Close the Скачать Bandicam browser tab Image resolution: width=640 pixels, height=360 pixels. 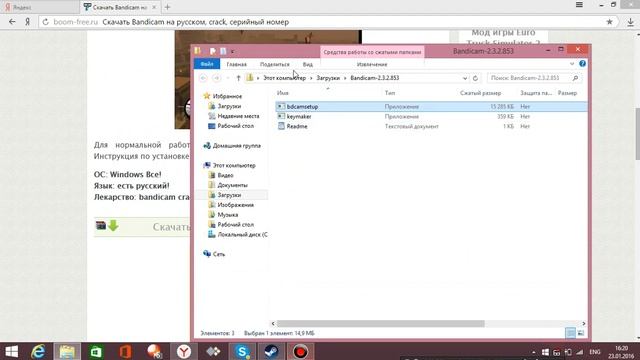pos(154,7)
